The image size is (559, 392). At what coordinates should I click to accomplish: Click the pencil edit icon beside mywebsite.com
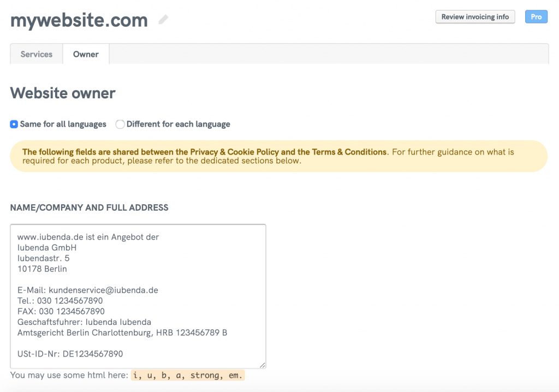[163, 20]
